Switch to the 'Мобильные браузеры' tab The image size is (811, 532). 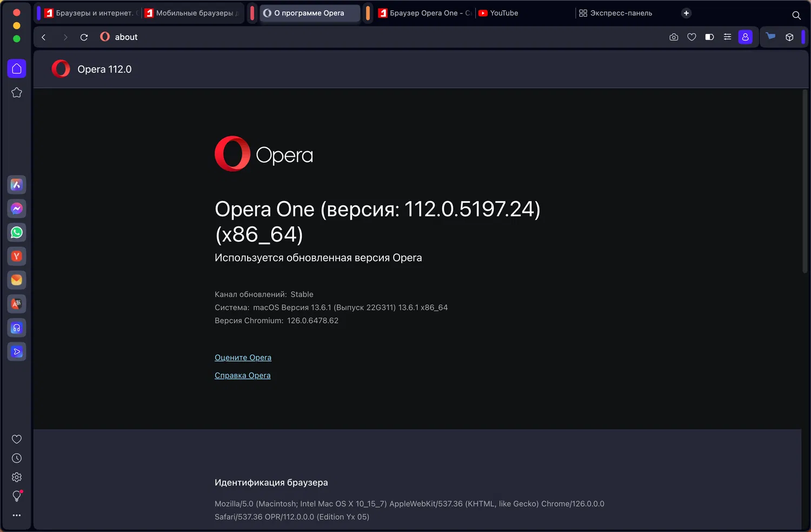[x=193, y=13]
